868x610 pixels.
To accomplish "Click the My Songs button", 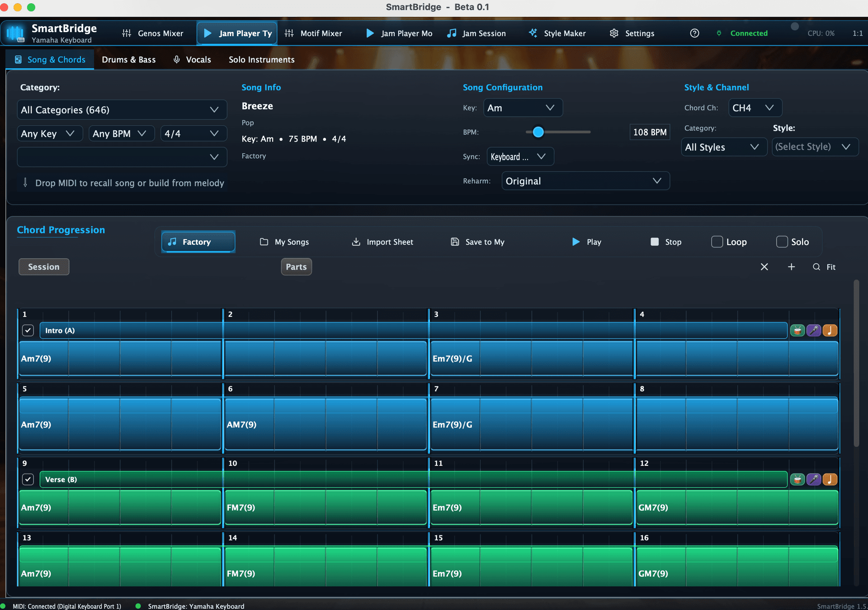I will point(284,242).
